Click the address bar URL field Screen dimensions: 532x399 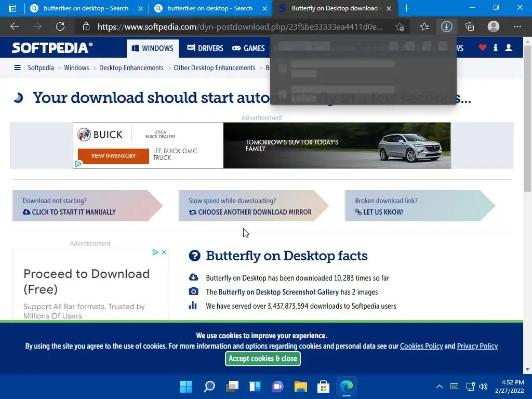pyautogui.click(x=240, y=27)
